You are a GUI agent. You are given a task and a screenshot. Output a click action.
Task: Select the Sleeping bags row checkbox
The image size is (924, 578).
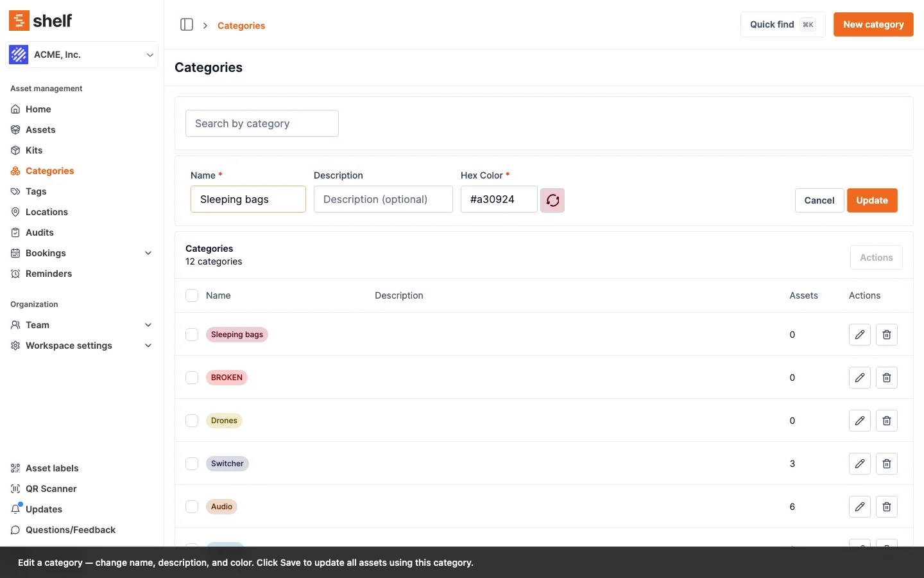click(192, 335)
